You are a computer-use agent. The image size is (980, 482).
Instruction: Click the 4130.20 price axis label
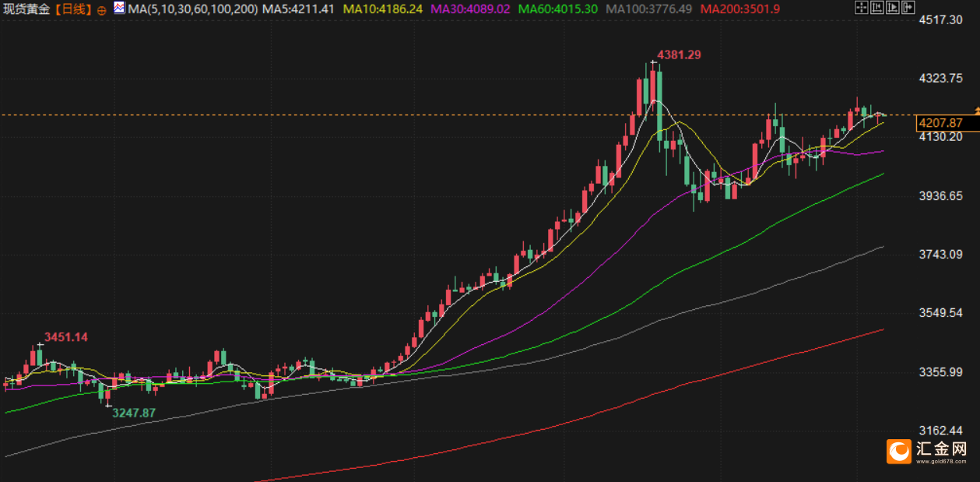pyautogui.click(x=940, y=136)
